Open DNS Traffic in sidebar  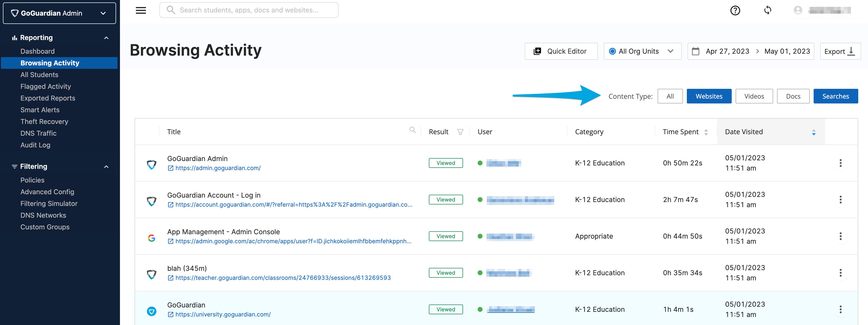[x=39, y=133]
